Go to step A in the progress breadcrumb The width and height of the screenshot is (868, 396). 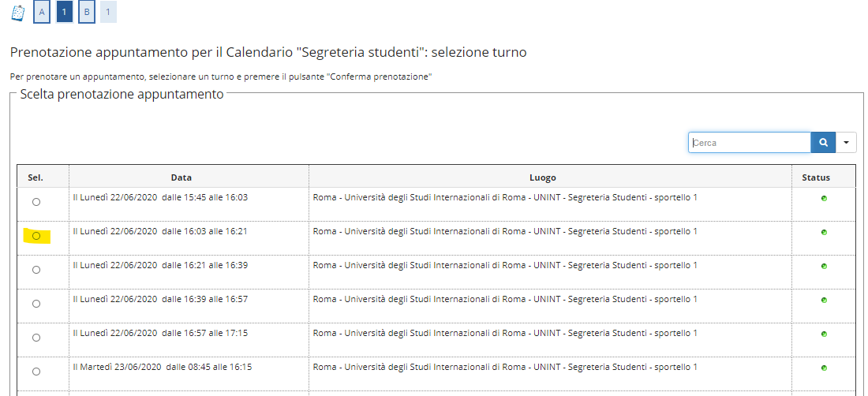[x=42, y=13]
